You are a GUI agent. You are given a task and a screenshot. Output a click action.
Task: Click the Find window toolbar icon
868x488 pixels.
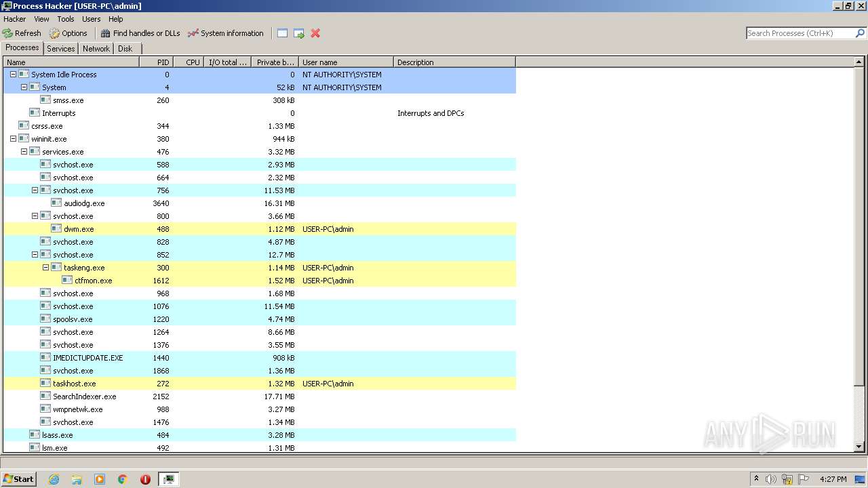(x=283, y=33)
